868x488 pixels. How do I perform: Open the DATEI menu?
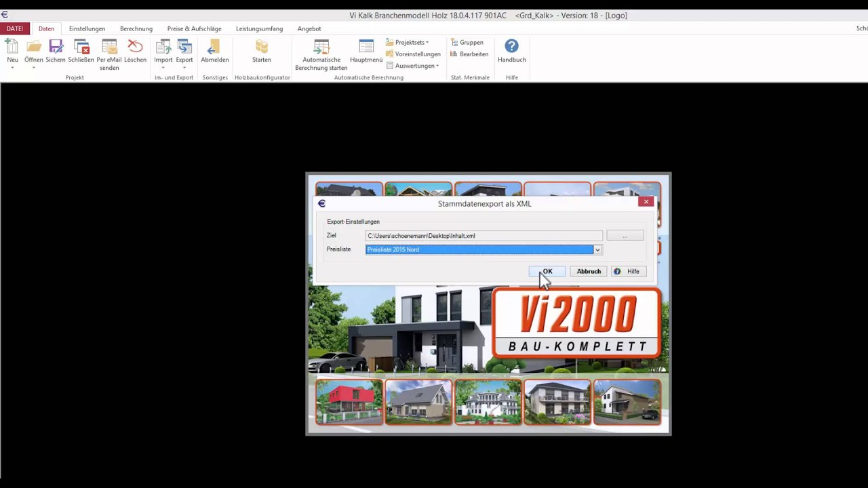click(15, 28)
